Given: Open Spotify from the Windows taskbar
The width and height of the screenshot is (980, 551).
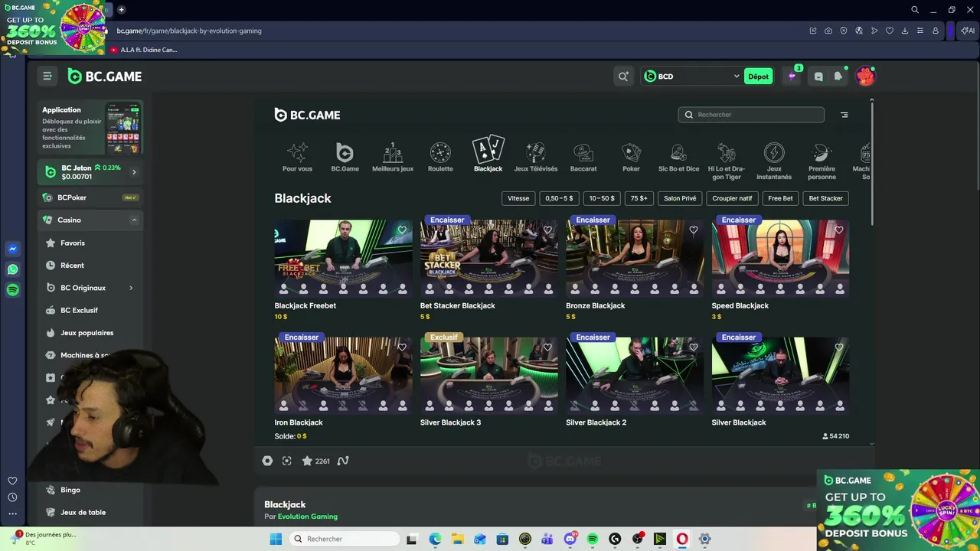Looking at the screenshot, I should click(x=593, y=539).
